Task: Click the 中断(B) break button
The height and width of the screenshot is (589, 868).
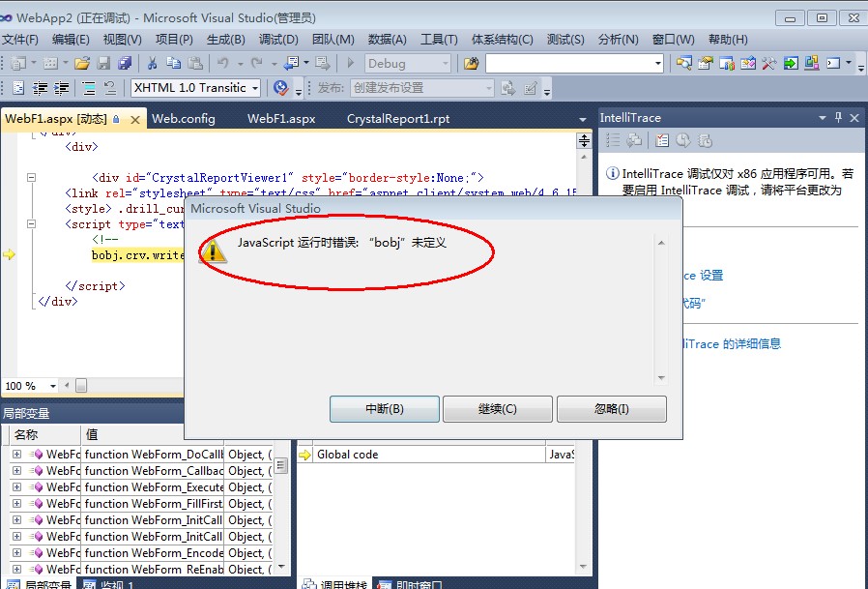Action: coord(385,409)
